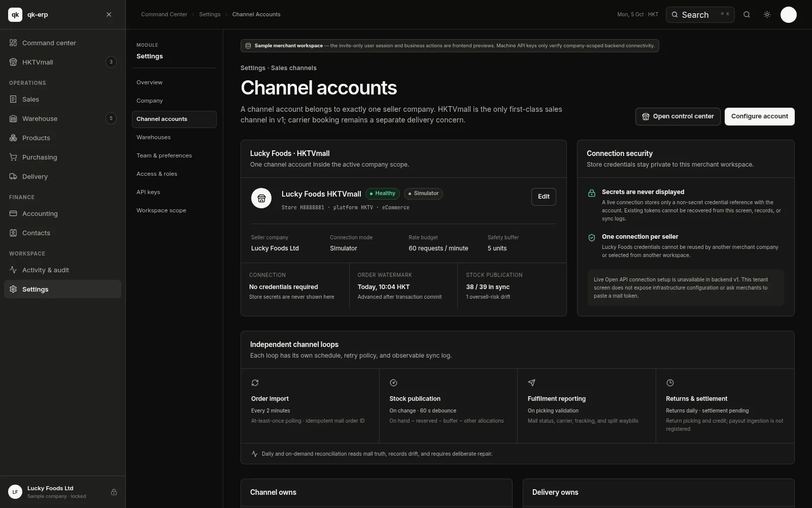
Task: Click the Open control center button
Action: (x=678, y=116)
